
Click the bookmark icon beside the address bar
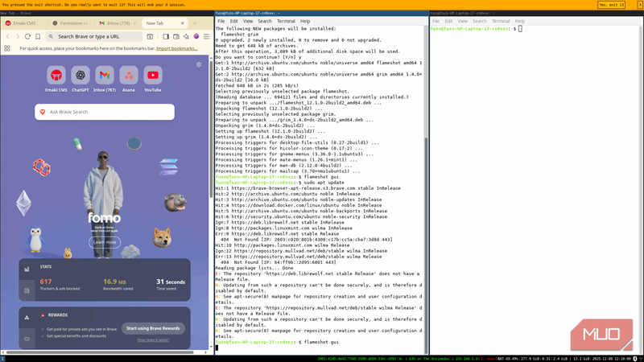38,36
